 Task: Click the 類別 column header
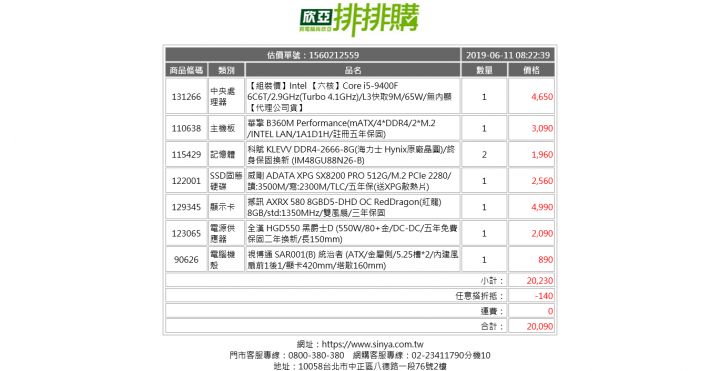pos(226,70)
